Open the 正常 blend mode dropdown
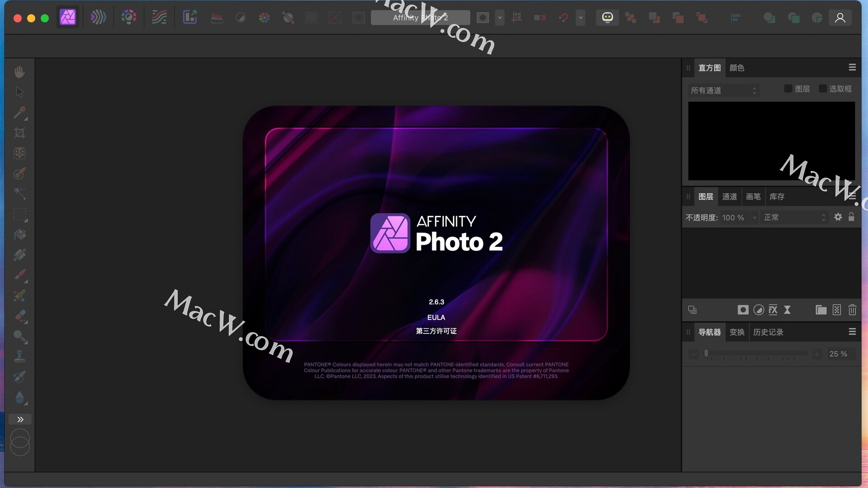 click(x=794, y=218)
